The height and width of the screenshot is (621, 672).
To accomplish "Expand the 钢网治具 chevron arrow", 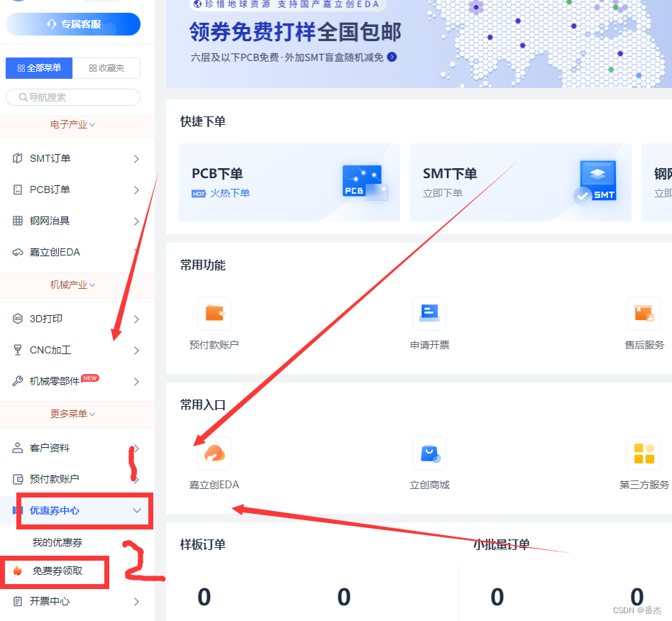I will [x=136, y=221].
